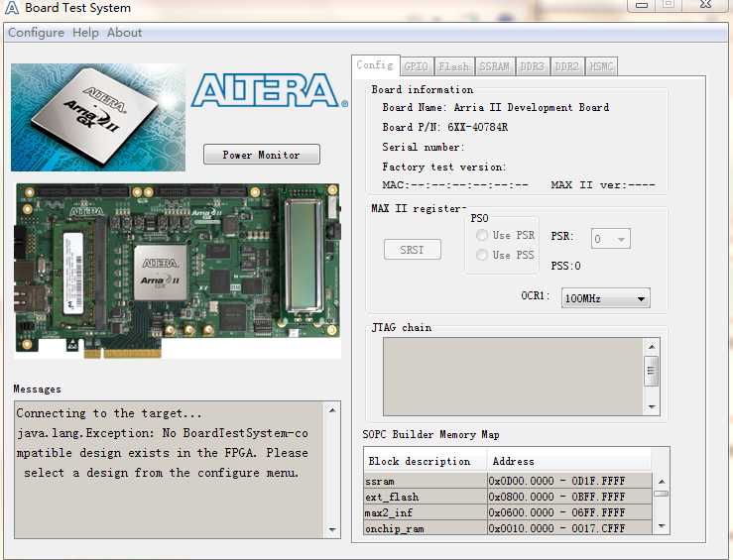Click the JTAG chain scrollbar thumb
Viewport: 733px width, 560px height.
652,371
